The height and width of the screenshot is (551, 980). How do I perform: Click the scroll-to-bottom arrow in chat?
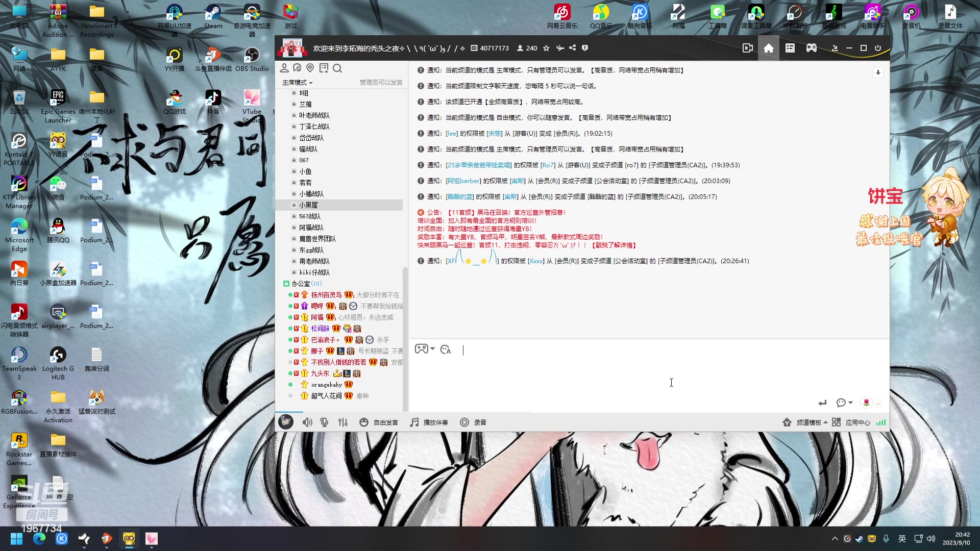click(878, 72)
